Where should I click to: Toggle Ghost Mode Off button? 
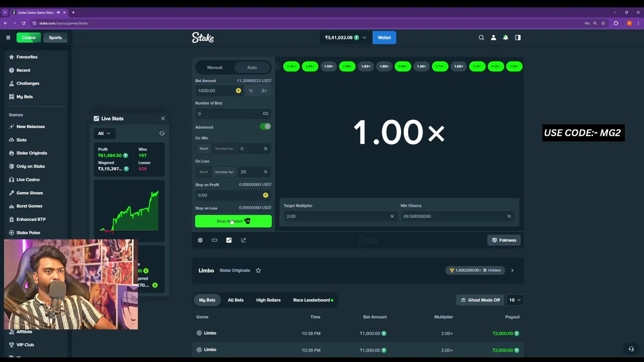(480, 300)
